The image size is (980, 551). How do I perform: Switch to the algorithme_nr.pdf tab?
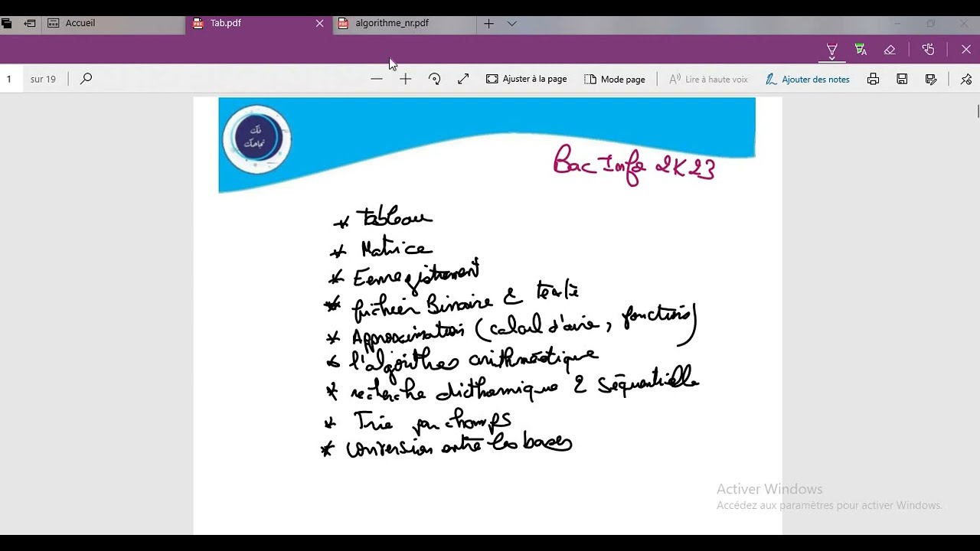point(406,24)
